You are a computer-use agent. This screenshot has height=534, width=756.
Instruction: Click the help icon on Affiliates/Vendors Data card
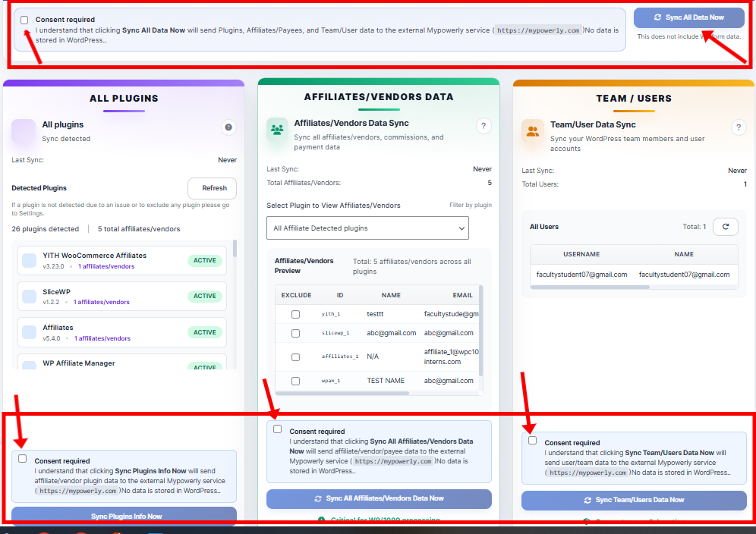point(484,127)
